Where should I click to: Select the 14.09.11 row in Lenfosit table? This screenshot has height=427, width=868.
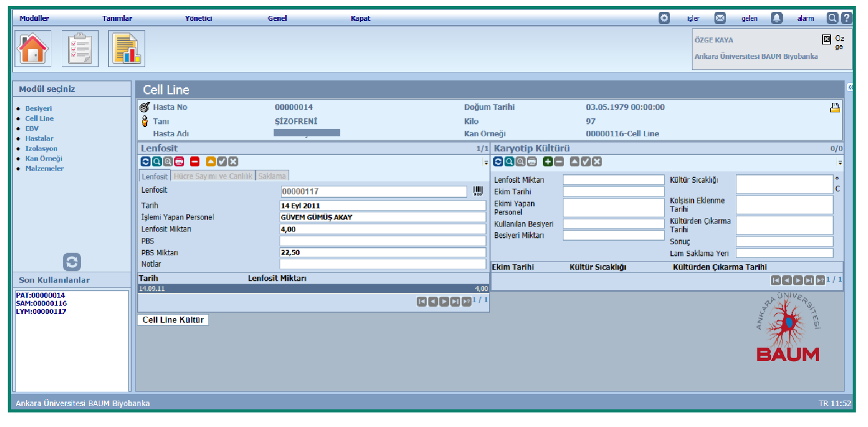click(x=313, y=289)
